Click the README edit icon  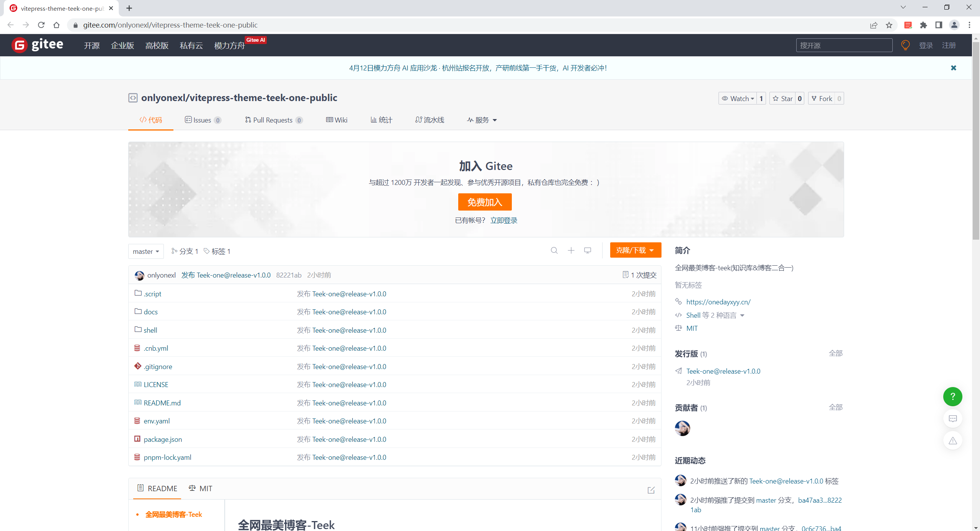pos(651,490)
